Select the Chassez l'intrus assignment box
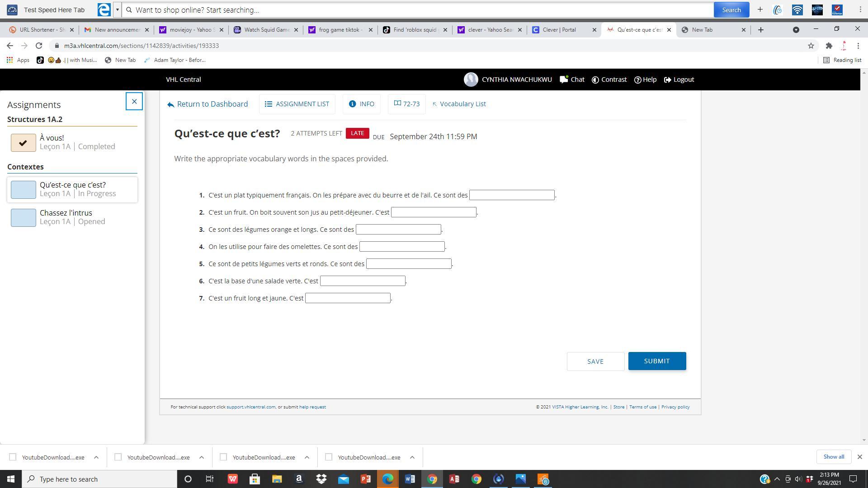 tap(24, 218)
